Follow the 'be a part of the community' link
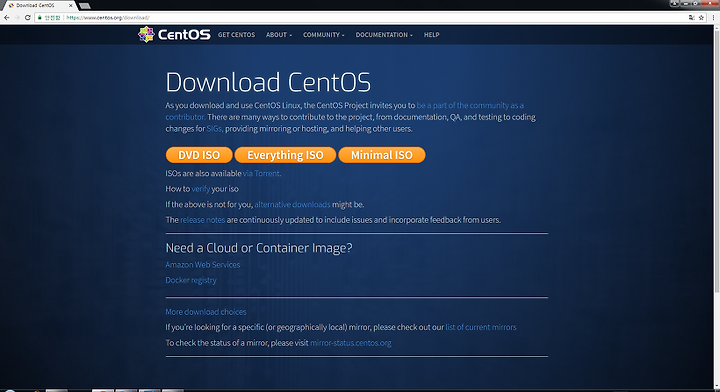The width and height of the screenshot is (720, 392). tap(470, 105)
